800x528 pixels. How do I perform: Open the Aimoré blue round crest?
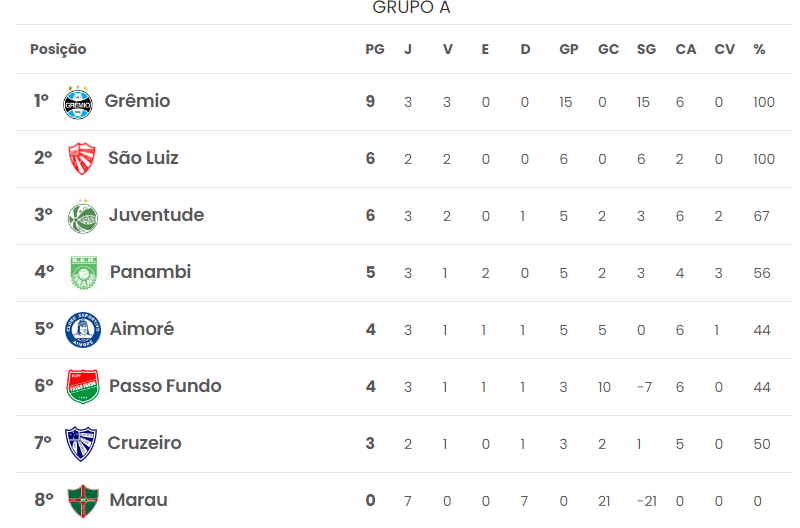[x=83, y=330]
